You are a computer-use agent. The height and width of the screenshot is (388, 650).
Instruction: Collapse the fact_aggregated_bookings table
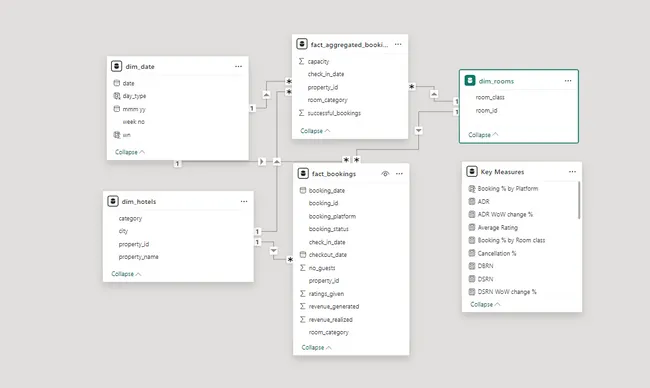tap(315, 131)
